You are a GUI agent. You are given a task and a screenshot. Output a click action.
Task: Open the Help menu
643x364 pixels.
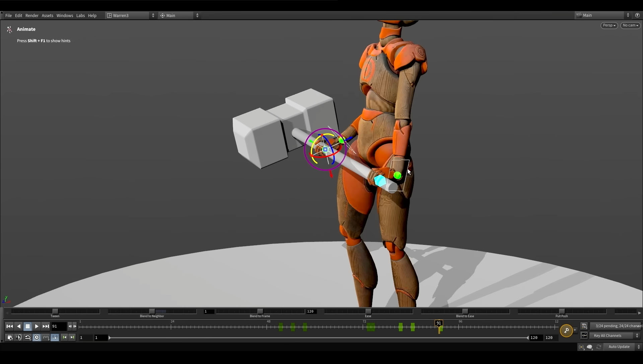pyautogui.click(x=92, y=15)
